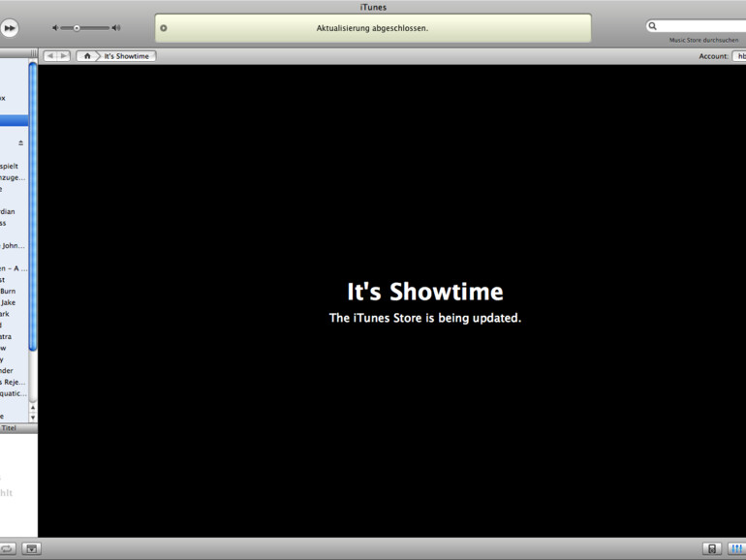Skip to next track with fast-forward button
746x560 pixels.
pos(9,28)
